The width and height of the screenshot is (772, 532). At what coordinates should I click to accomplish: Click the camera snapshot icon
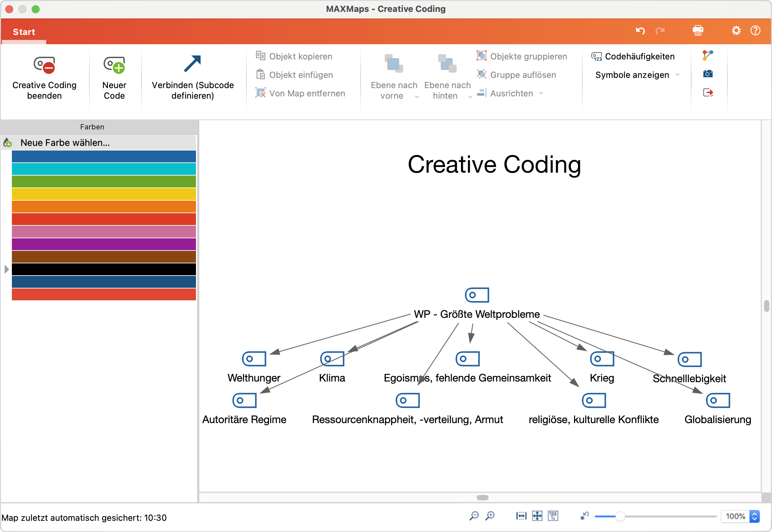pyautogui.click(x=708, y=74)
